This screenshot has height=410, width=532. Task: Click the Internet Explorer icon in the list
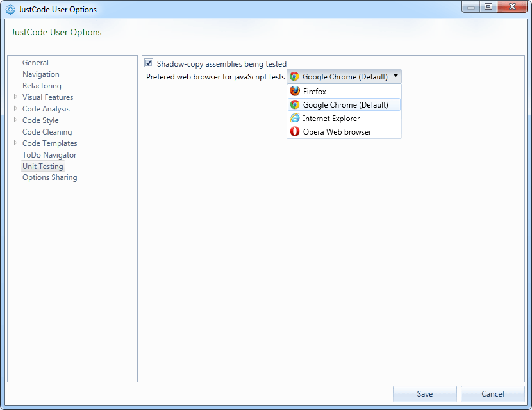[295, 118]
